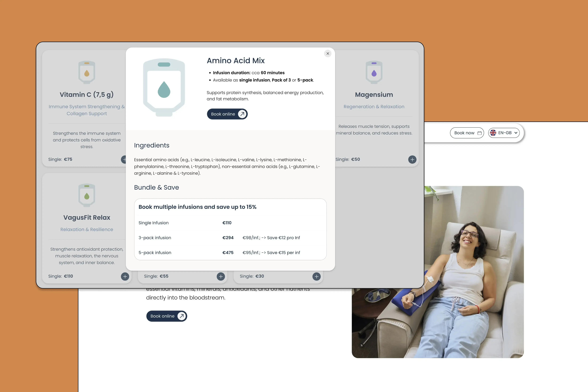Click the UK flag icon
The image size is (588, 392).
(493, 133)
